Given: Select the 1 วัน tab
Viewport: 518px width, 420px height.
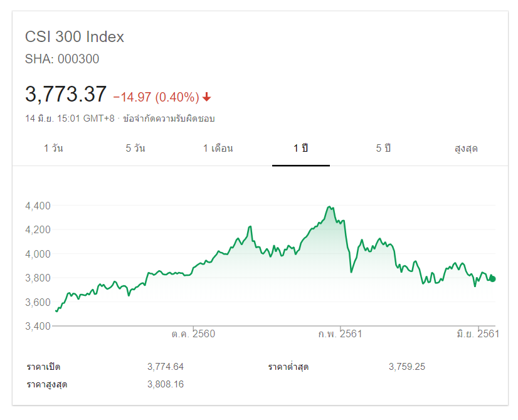Looking at the screenshot, I should coord(53,149).
